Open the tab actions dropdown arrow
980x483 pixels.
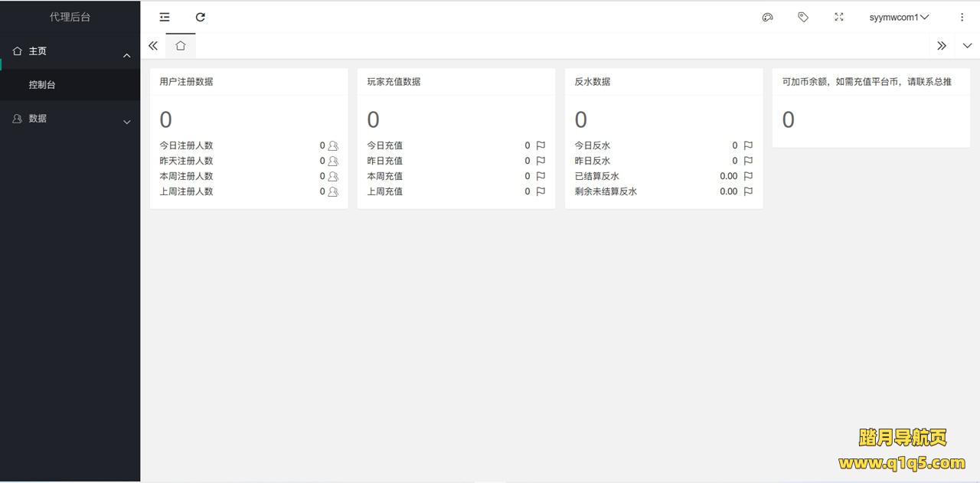(x=967, y=46)
